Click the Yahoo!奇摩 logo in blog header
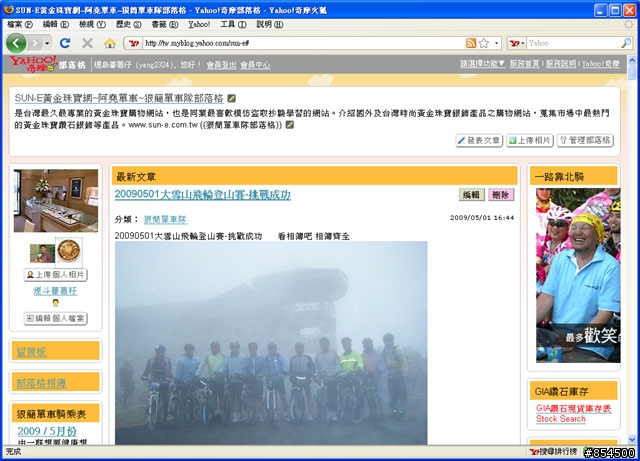Viewport: 640px width, 461px height. 33,64
